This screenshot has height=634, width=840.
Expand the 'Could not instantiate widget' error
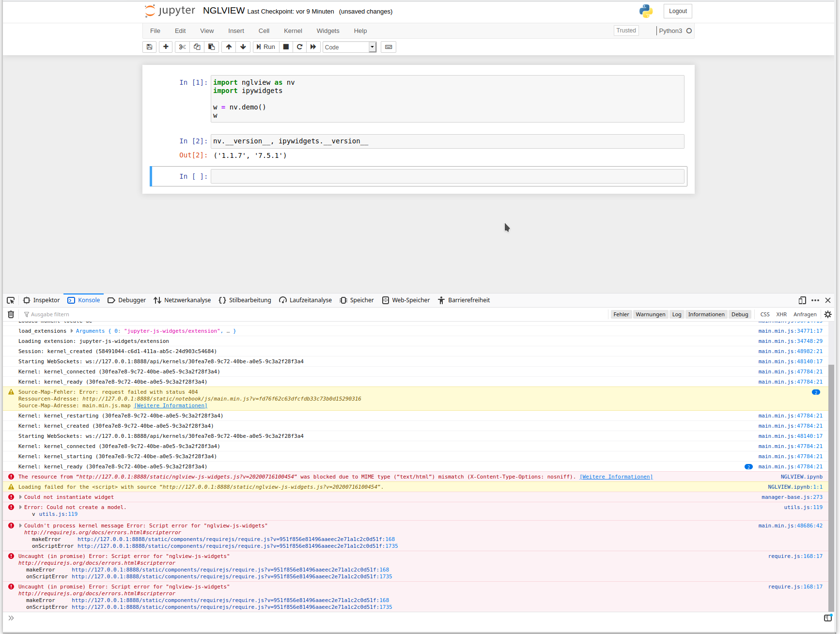click(20, 497)
